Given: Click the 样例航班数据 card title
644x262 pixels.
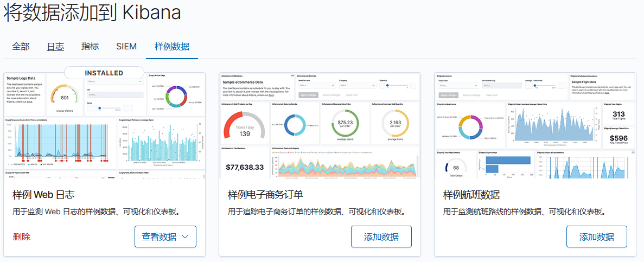Looking at the screenshot, I should click(471, 194).
